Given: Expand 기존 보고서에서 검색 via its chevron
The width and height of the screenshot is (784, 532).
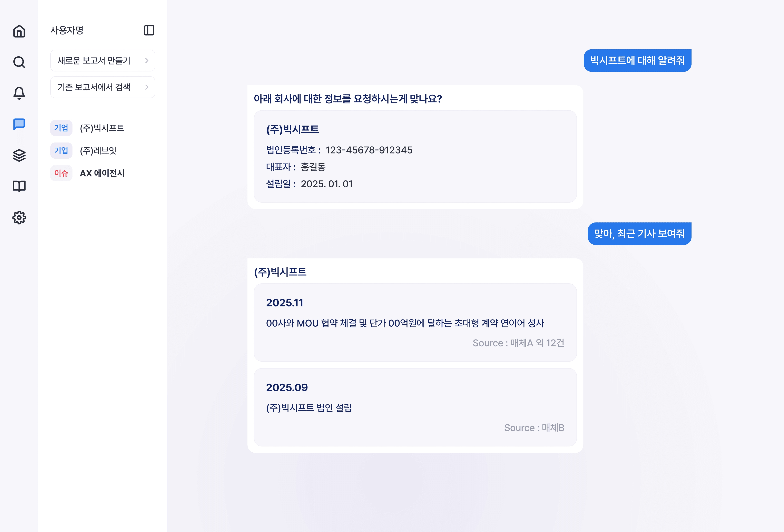Looking at the screenshot, I should [x=147, y=87].
